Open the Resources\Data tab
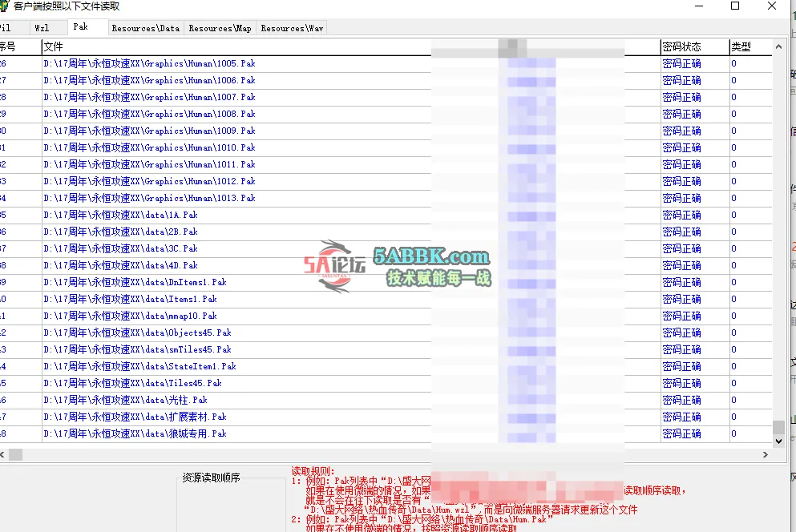This screenshot has width=796, height=532. 146,28
